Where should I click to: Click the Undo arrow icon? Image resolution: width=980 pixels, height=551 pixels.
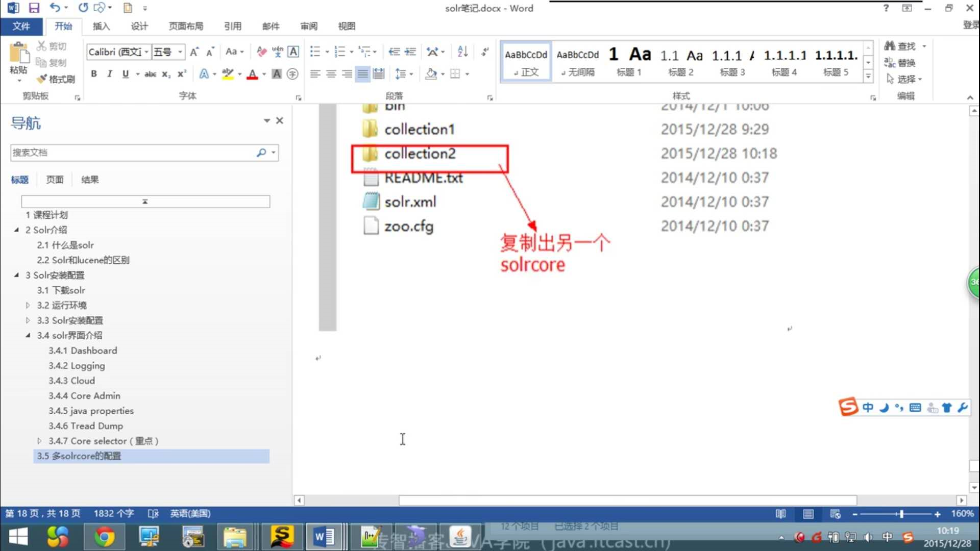[x=55, y=8]
